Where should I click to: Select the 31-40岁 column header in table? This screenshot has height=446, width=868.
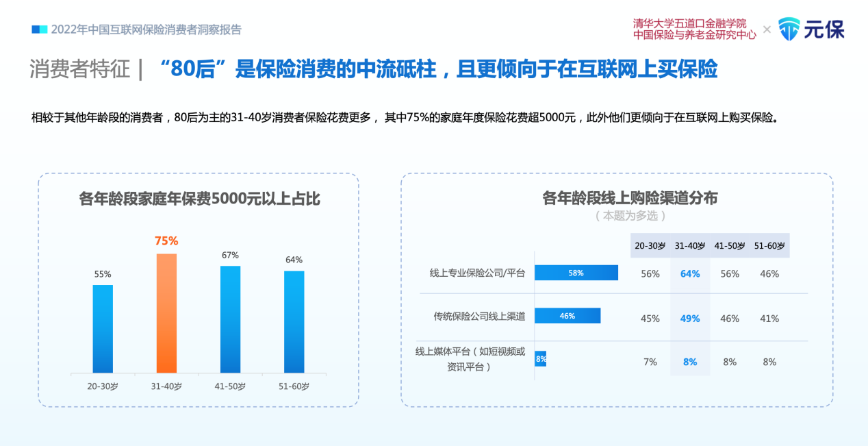pyautogui.click(x=690, y=246)
